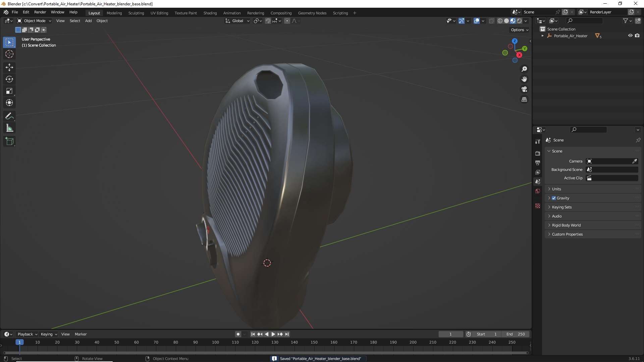Toggle auto keying record button

[x=238, y=334]
